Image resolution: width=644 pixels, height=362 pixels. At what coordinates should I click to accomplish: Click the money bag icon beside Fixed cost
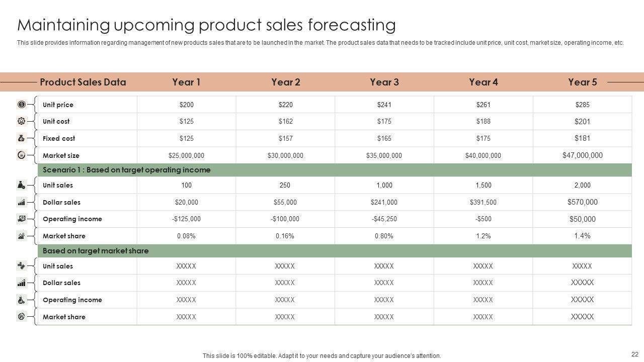[x=22, y=138]
